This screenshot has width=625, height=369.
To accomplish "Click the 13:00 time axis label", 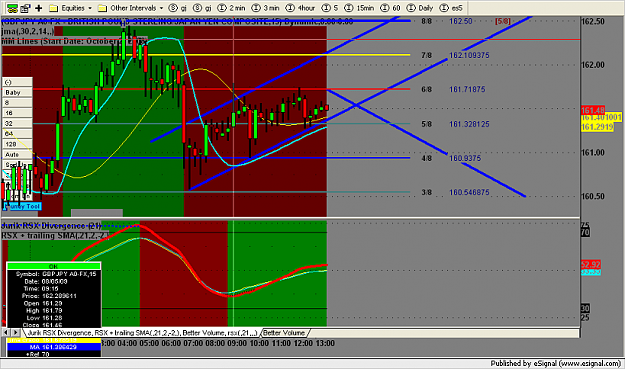I will coord(325,343).
